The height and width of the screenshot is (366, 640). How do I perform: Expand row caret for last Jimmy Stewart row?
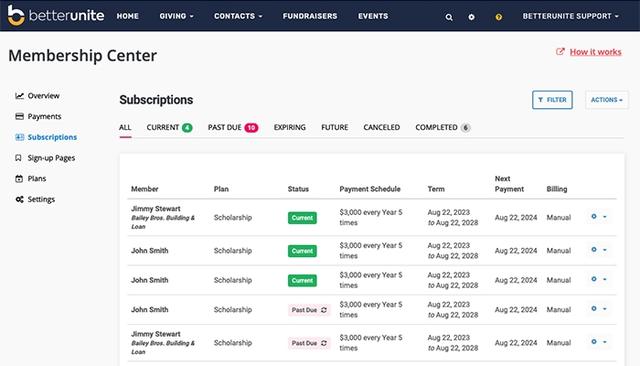pyautogui.click(x=605, y=342)
